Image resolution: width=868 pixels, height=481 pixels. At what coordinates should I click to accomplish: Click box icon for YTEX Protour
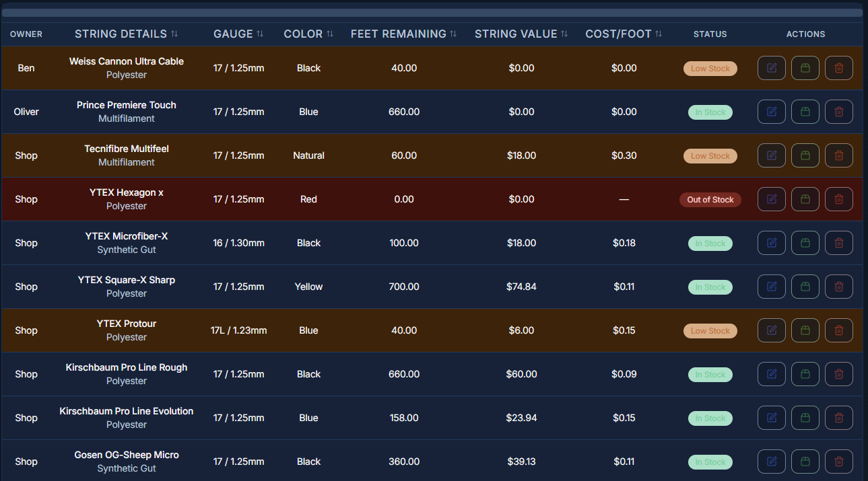pos(805,330)
